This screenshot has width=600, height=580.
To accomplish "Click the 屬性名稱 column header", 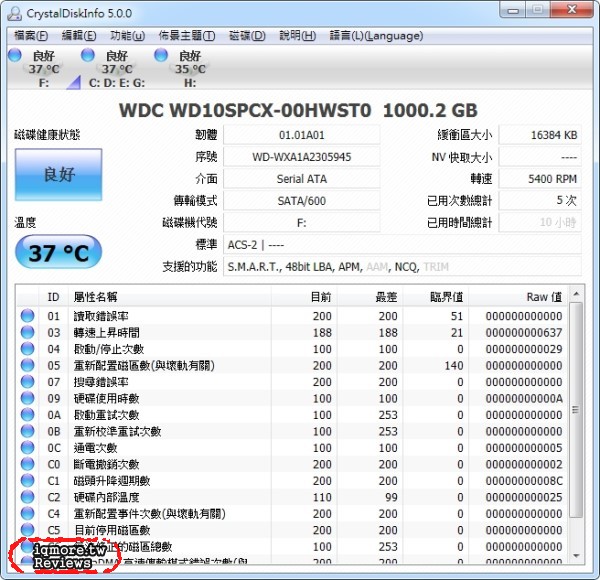I will coord(170,297).
